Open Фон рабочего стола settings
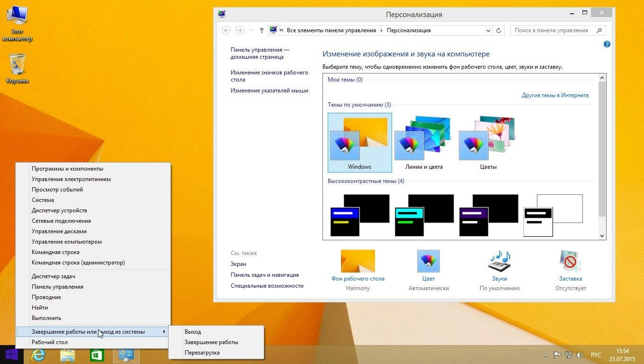The height and width of the screenshot is (364, 644). [358, 270]
